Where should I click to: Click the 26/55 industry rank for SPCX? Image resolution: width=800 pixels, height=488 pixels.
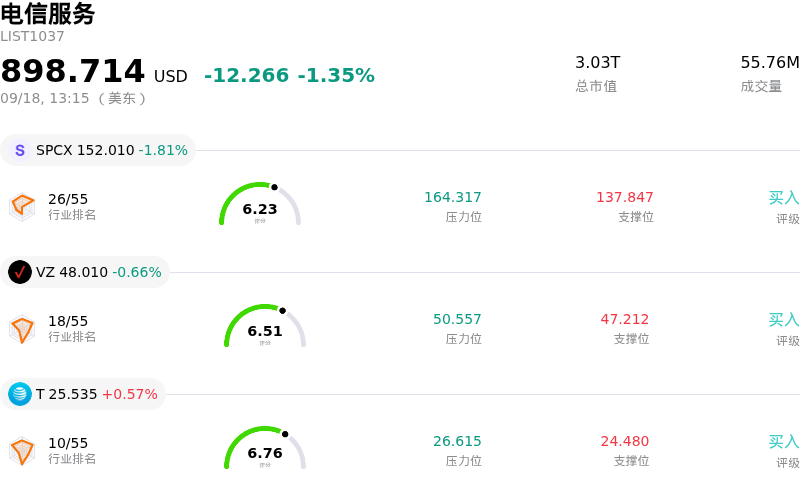tap(68, 199)
